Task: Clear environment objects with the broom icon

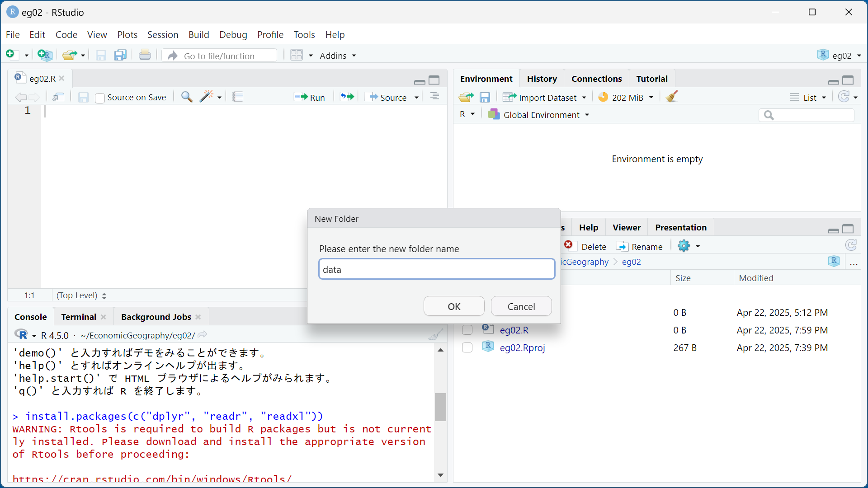Action: tap(672, 97)
